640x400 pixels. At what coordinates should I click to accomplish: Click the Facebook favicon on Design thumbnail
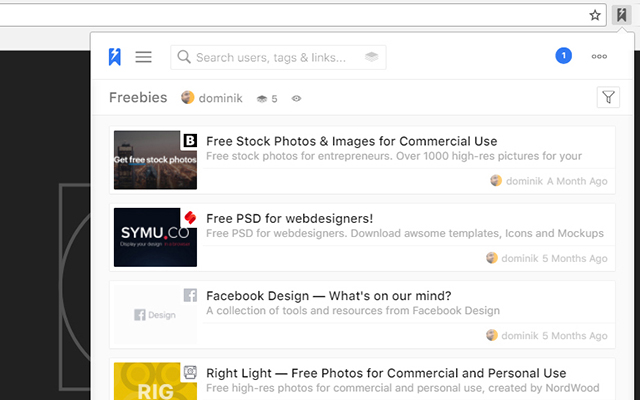(x=190, y=295)
